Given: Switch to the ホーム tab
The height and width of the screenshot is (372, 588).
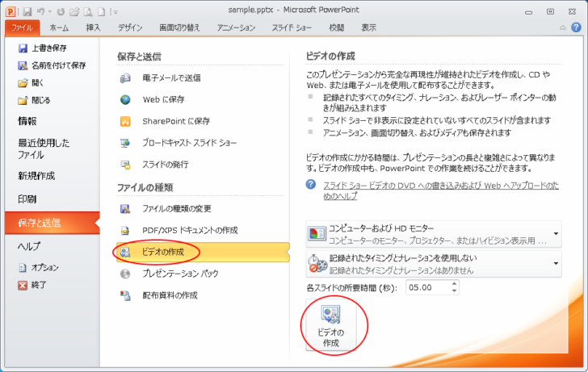Looking at the screenshot, I should click(59, 27).
